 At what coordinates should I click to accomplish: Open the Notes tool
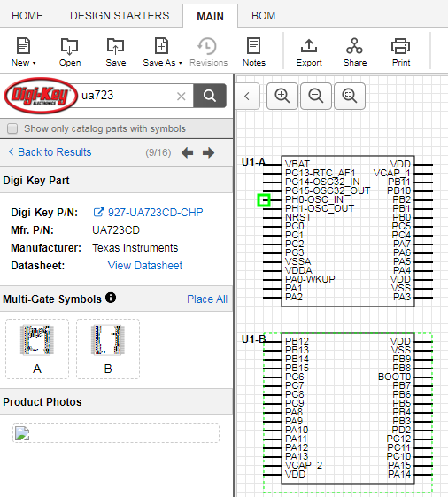(x=254, y=52)
